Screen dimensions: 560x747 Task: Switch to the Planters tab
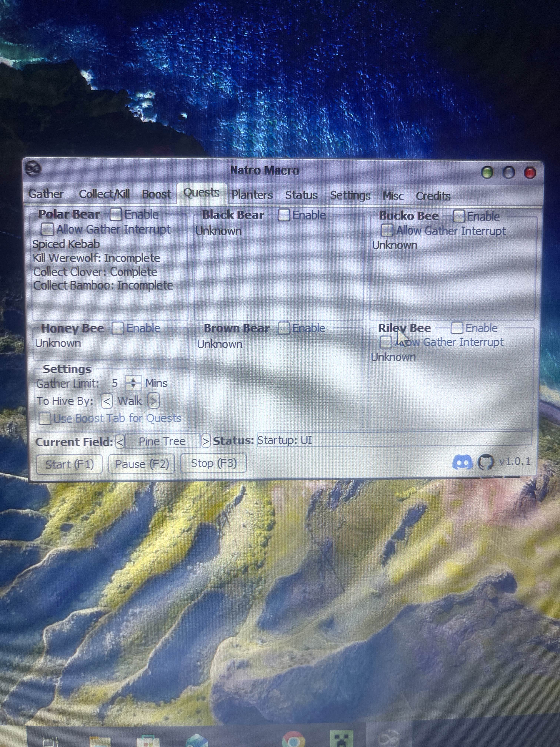point(252,195)
